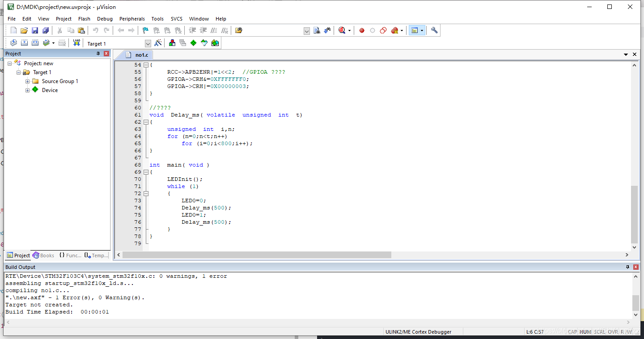Close the Build Output panel
644x339 pixels.
click(636, 267)
